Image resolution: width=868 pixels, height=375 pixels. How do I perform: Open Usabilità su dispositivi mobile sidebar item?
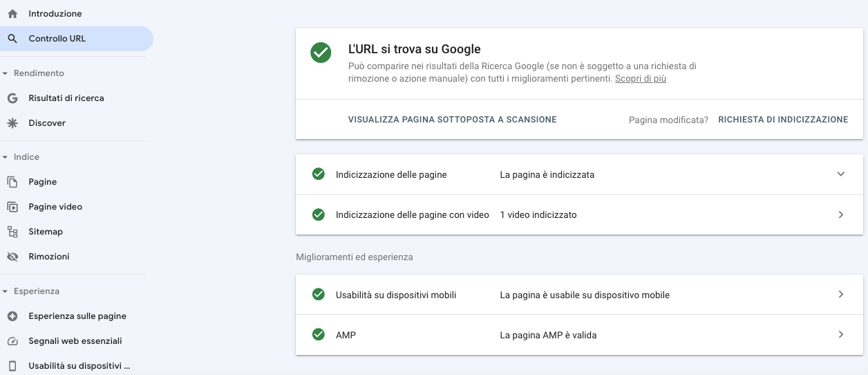pos(79,366)
